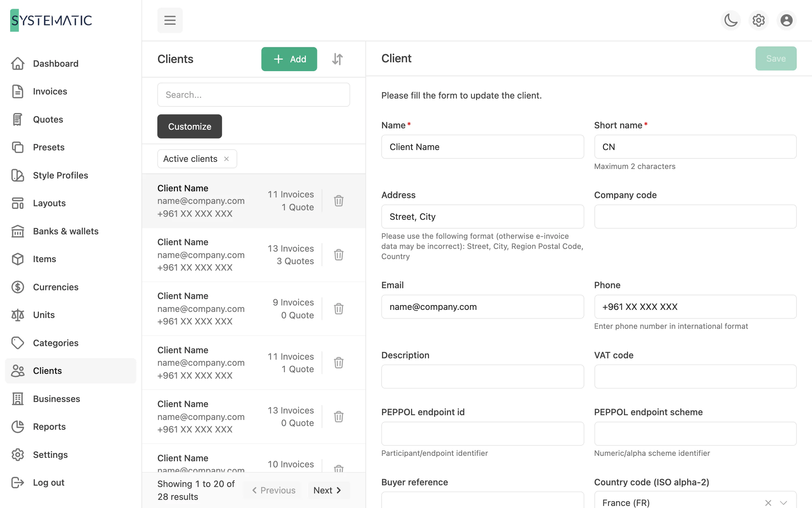Open the Units page

70,315
